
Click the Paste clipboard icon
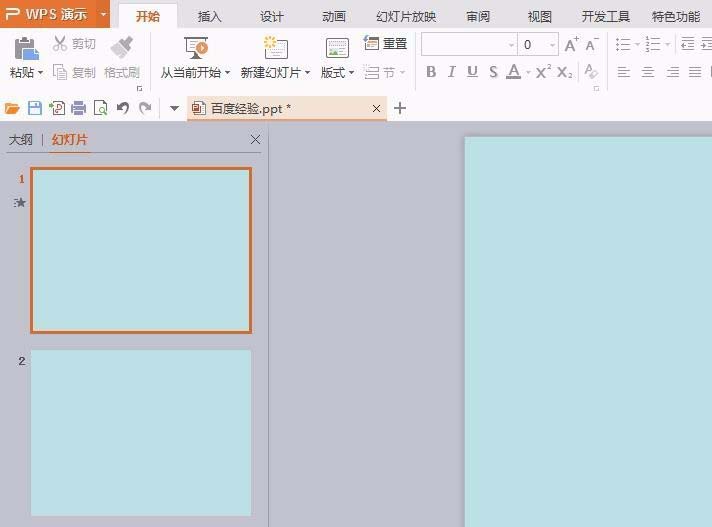pos(26,49)
